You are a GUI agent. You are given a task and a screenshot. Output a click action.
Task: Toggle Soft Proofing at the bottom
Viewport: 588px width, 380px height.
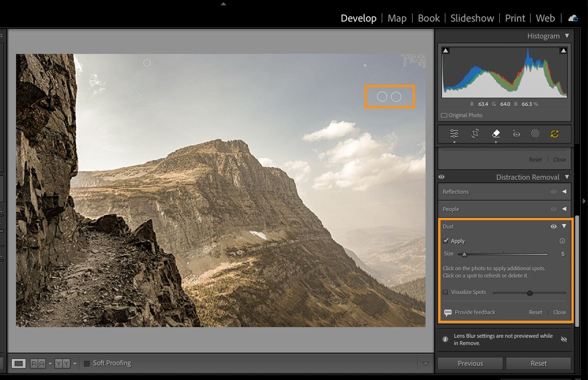[87, 363]
